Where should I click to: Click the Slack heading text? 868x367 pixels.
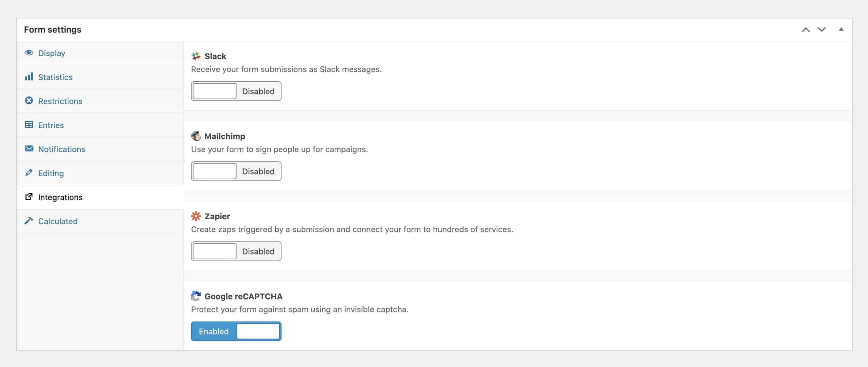[215, 56]
